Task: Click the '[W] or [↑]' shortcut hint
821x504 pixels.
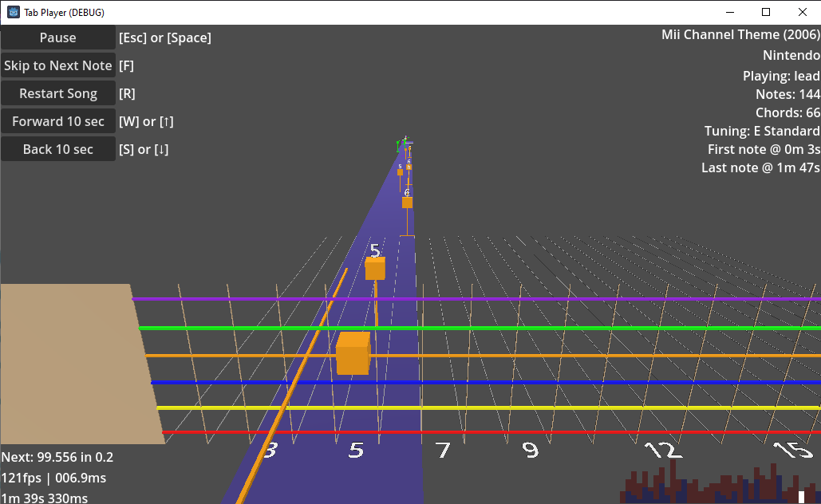Action: pos(146,121)
